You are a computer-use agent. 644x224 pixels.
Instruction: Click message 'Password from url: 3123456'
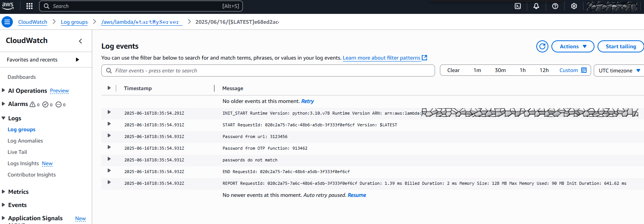coord(255,137)
